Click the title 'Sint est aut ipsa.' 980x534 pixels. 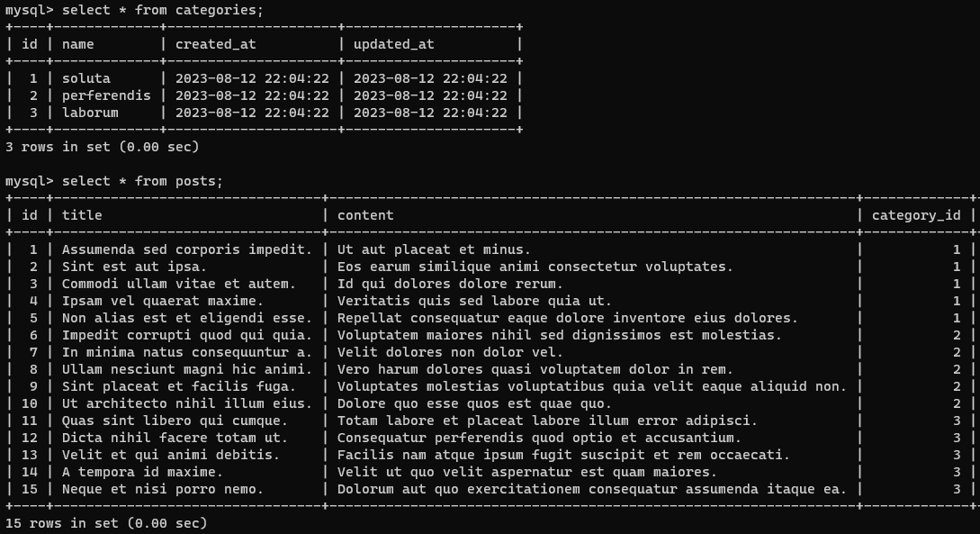click(134, 267)
